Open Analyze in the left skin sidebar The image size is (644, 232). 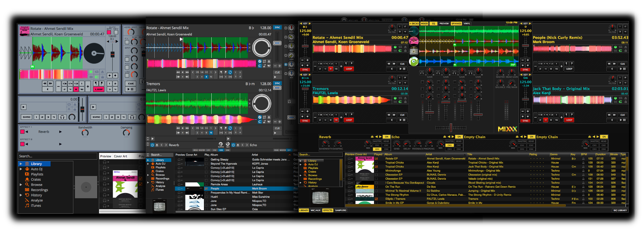(37, 200)
